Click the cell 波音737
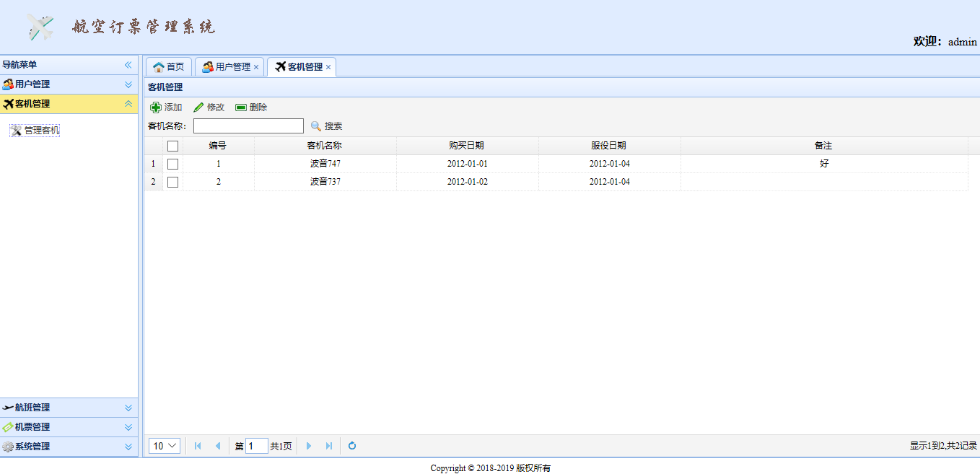Image resolution: width=980 pixels, height=474 pixels. pos(325,182)
